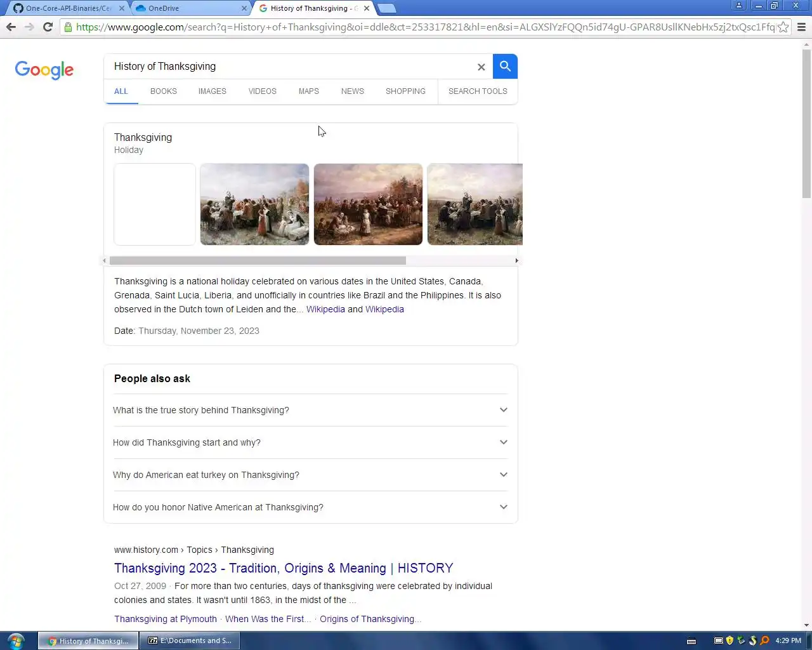The width and height of the screenshot is (812, 650).
Task: Click the green padlock security icon
Action: coord(68,27)
